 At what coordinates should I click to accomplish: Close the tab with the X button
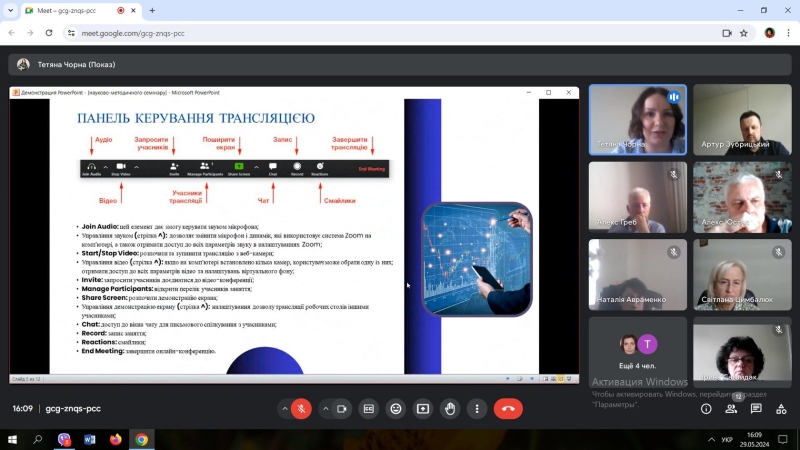(134, 11)
